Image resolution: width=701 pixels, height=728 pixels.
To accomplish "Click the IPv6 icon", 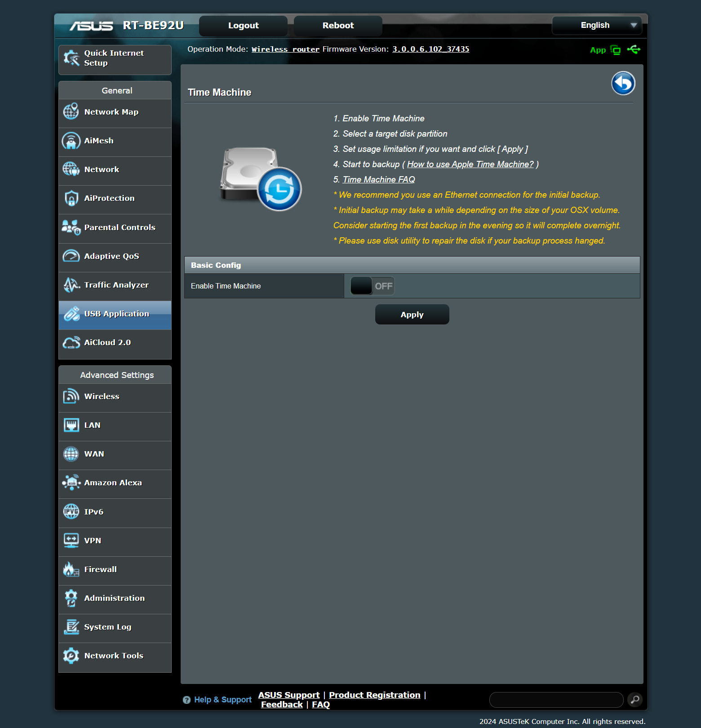I will (71, 511).
